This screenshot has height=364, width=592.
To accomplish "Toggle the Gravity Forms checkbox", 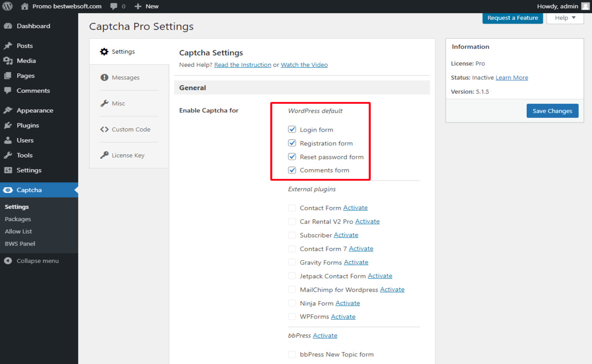I will click(292, 263).
